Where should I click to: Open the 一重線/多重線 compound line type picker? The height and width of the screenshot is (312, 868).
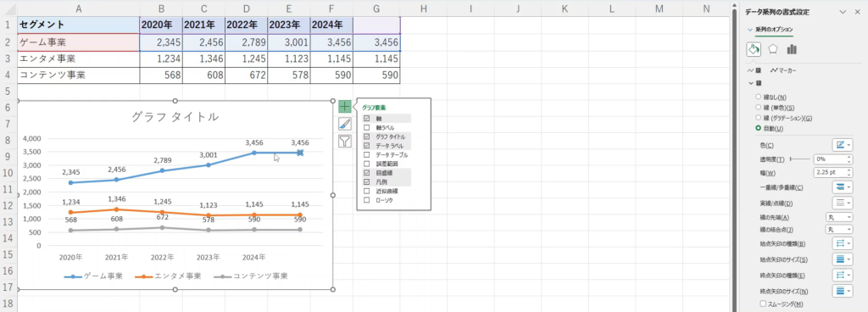(x=842, y=187)
